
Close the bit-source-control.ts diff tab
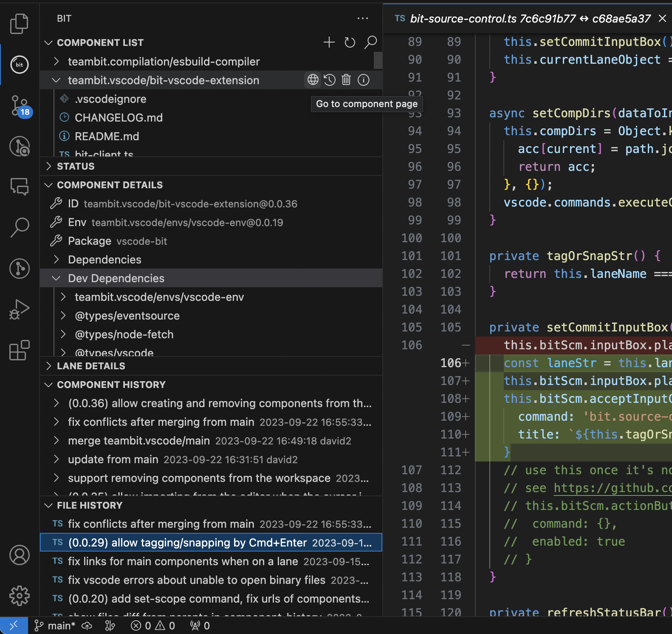coord(662,18)
